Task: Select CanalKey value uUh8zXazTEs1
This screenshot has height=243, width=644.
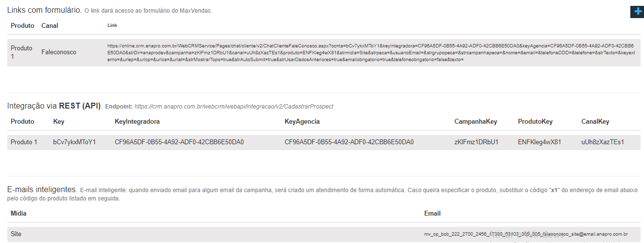Action: pos(602,142)
